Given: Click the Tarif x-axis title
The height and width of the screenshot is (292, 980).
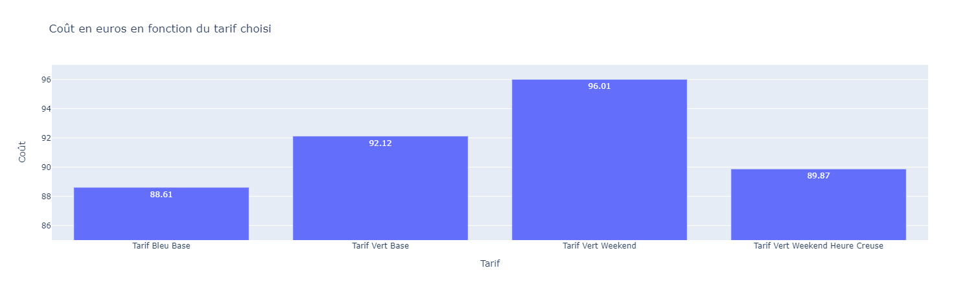Looking at the screenshot, I should [x=490, y=263].
